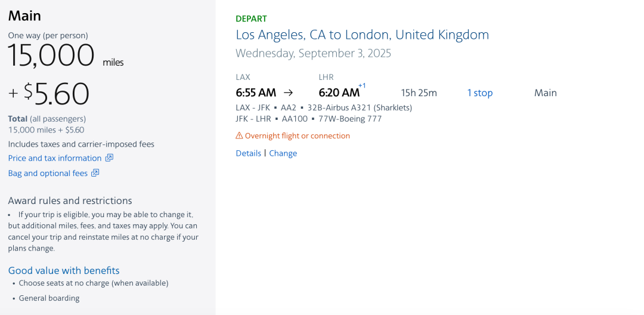Click the 6:20 AM arrival time
Viewport: 644px width, 315px height.
(x=339, y=92)
